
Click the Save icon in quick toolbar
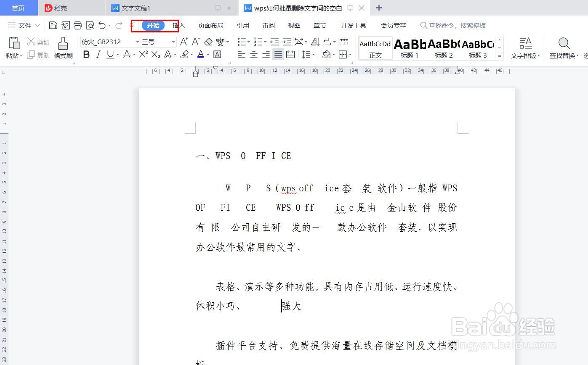[53, 25]
